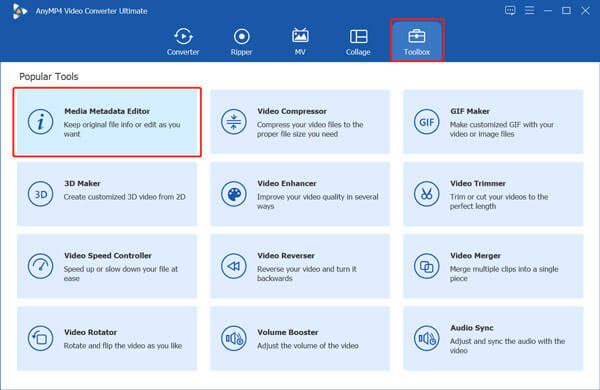Click 'Keep original file info or edit' description
Image resolution: width=600 pixels, height=390 pixels.
pos(122,129)
